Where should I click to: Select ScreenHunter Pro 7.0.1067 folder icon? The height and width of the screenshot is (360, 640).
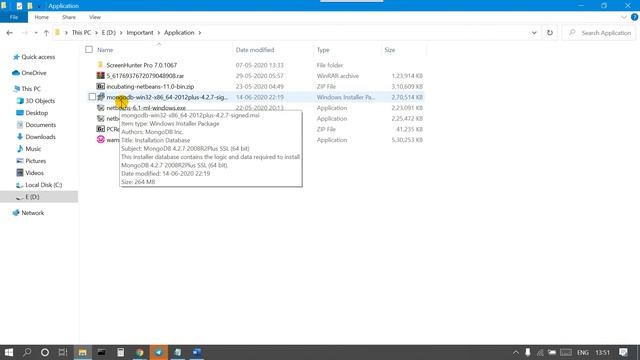coord(100,65)
